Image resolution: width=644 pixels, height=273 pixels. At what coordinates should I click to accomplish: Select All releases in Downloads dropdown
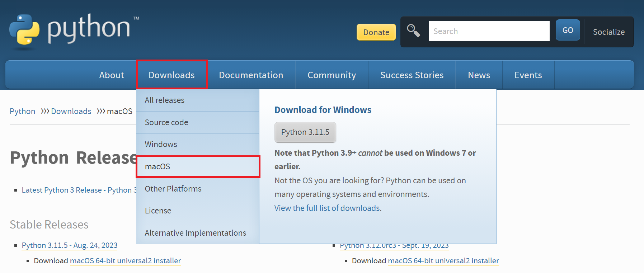(198, 100)
